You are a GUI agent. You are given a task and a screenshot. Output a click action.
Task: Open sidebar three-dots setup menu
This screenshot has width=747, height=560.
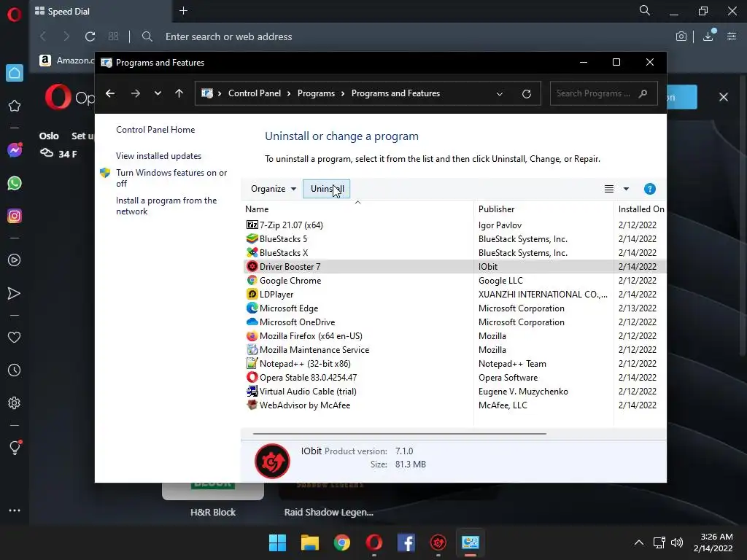15,510
